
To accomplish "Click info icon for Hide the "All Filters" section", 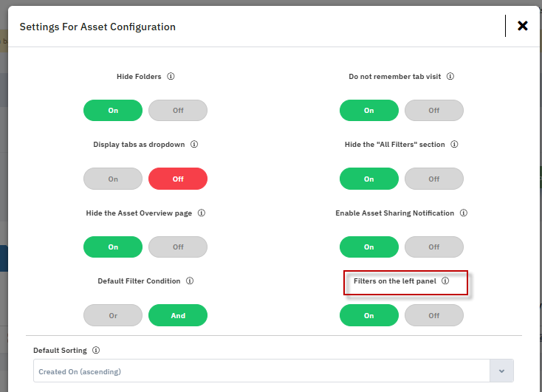I will click(455, 145).
